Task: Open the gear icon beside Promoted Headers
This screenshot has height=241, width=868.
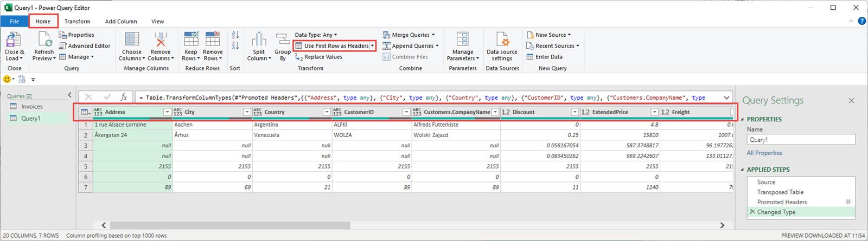Action: click(x=848, y=202)
